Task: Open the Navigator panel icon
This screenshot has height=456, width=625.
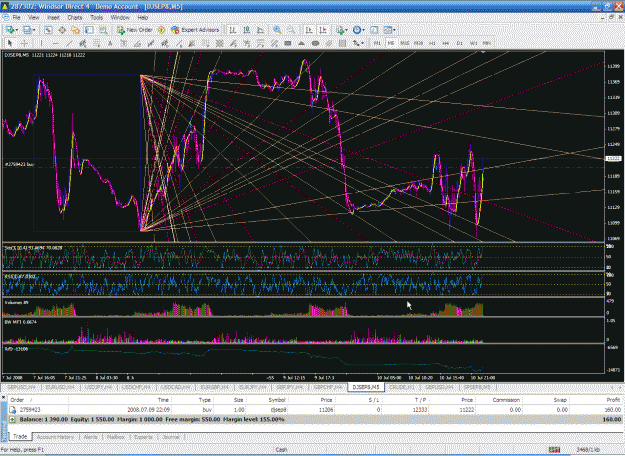Action: coord(76,30)
